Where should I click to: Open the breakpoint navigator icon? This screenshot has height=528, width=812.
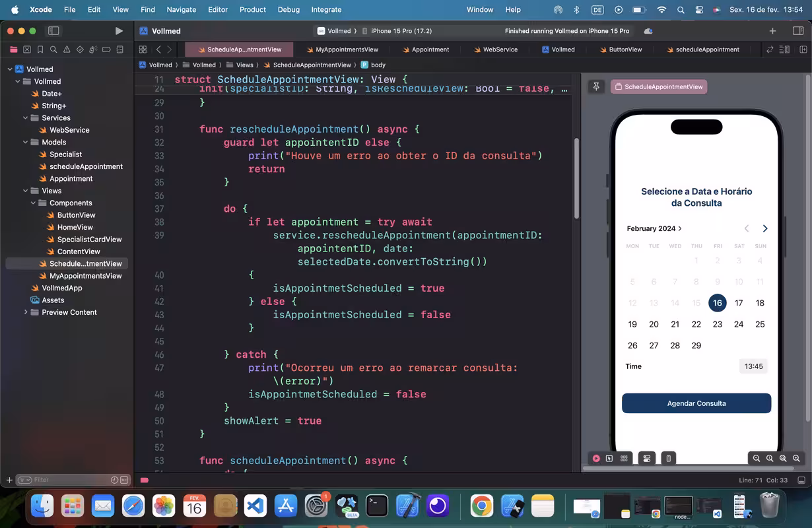point(106,49)
